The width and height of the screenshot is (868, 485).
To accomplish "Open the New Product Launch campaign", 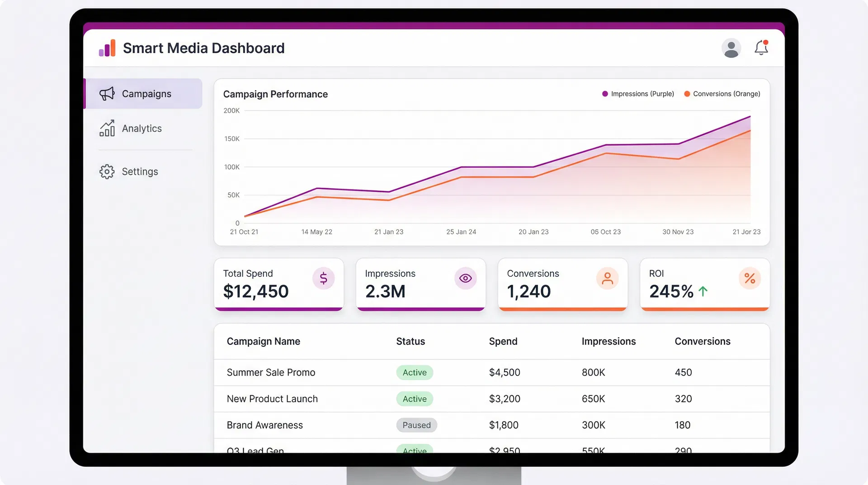I will pos(272,399).
